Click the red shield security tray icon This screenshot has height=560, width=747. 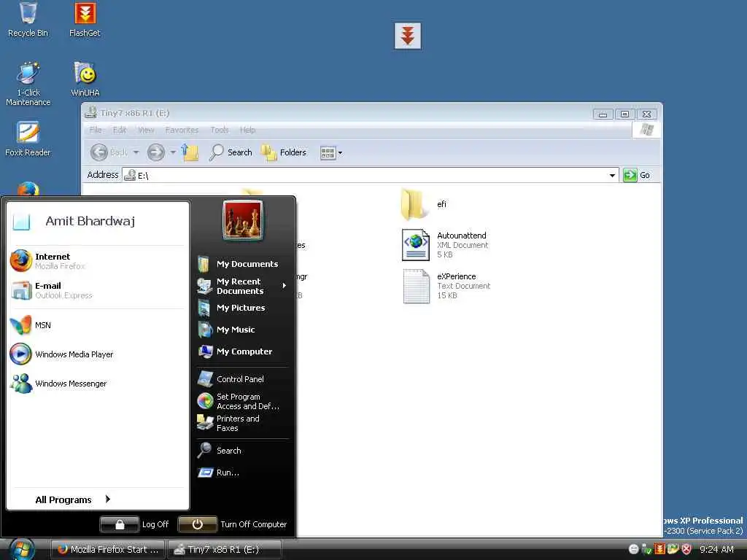[x=686, y=549]
